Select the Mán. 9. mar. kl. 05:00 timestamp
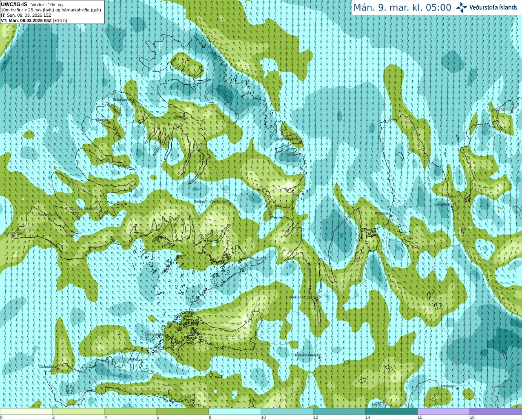Screen dimensions: 522x420 pyautogui.click(x=402, y=8)
